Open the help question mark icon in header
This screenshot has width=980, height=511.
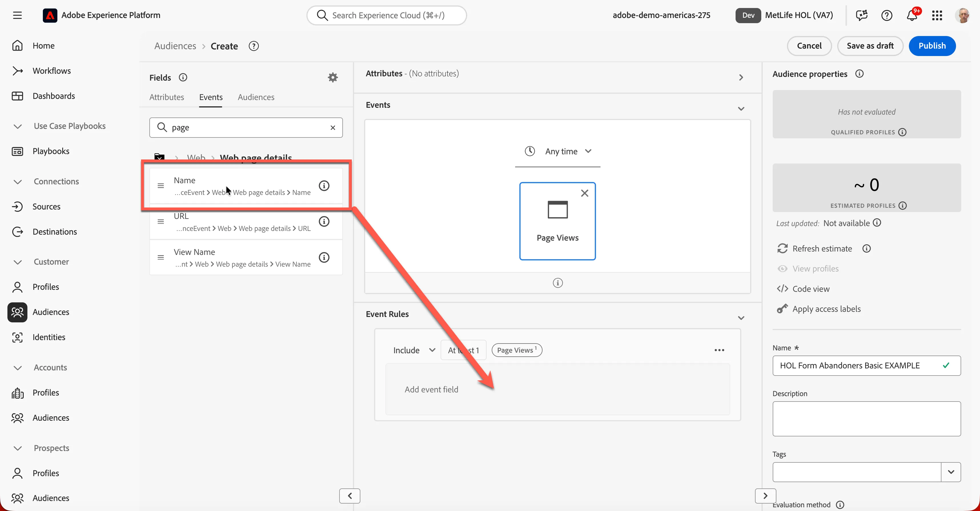(886, 15)
